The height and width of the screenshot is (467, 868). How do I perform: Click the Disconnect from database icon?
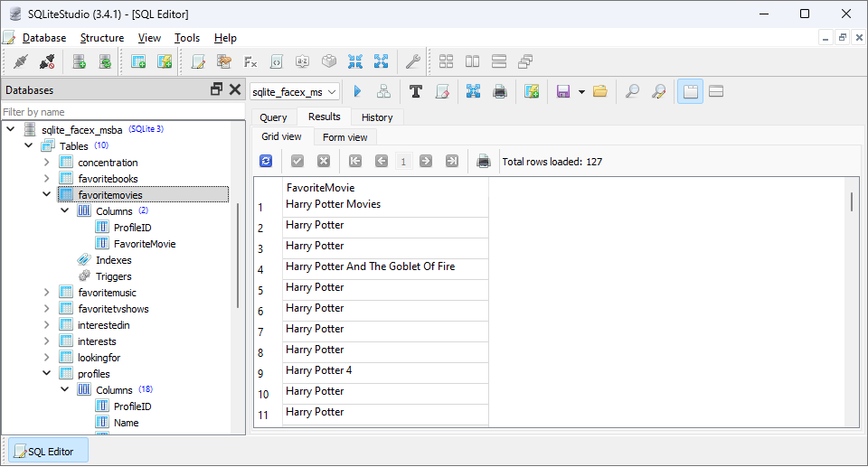pos(47,61)
